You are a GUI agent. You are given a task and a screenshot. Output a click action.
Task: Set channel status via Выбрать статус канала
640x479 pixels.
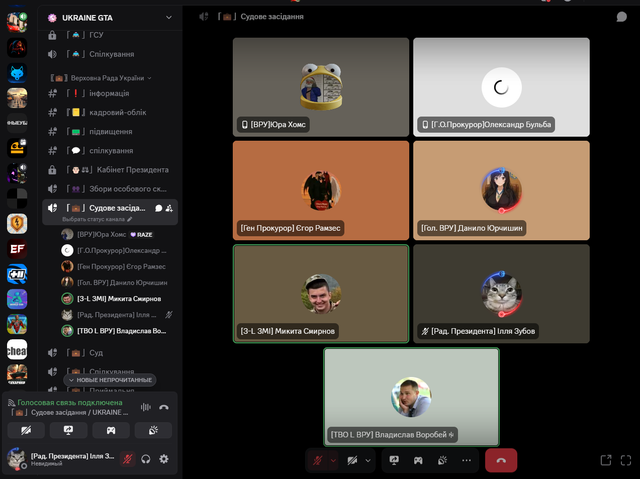pos(97,219)
